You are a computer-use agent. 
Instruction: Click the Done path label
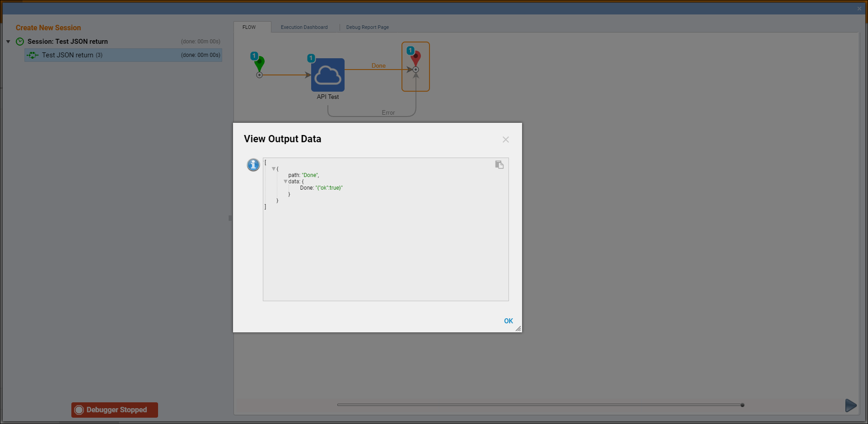(378, 65)
